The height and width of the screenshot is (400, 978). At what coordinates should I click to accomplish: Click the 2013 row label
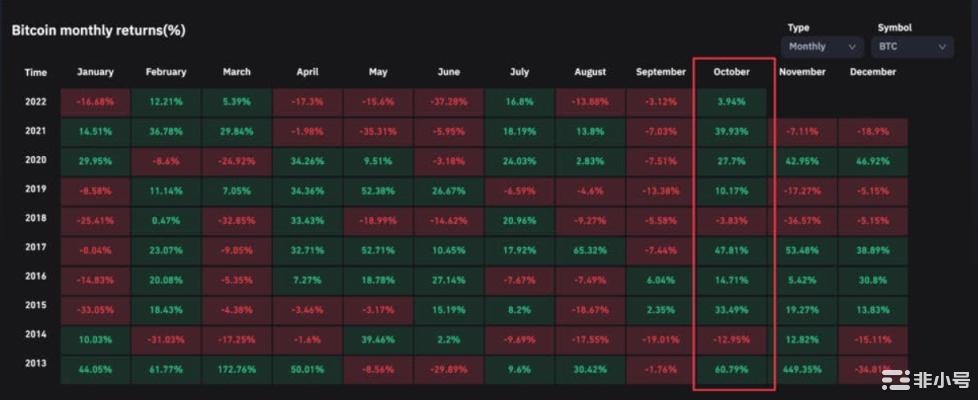tap(36, 369)
